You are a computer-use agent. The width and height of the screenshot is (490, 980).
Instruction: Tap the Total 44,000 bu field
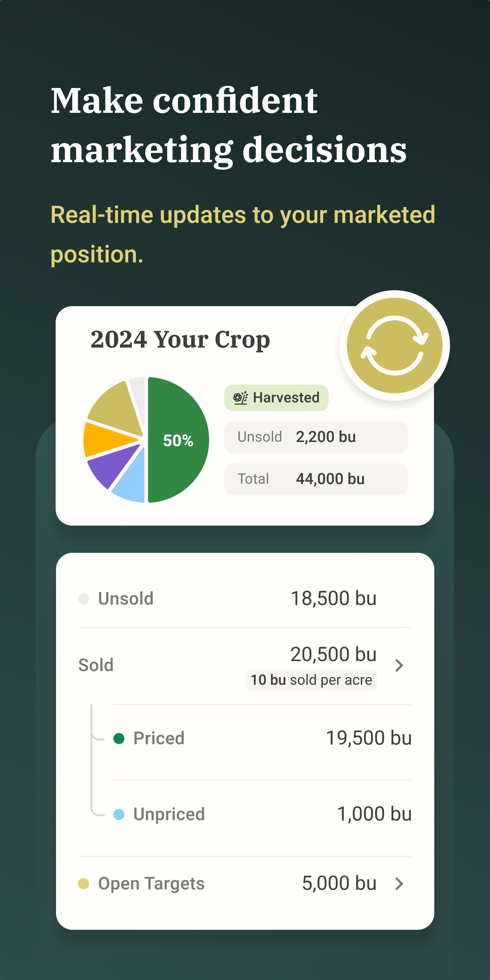coord(316,479)
